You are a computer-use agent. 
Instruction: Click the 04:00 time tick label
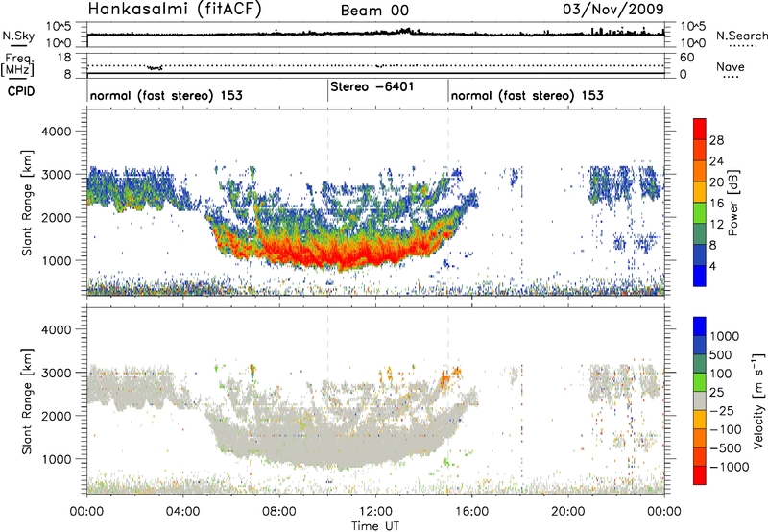pos(182,512)
